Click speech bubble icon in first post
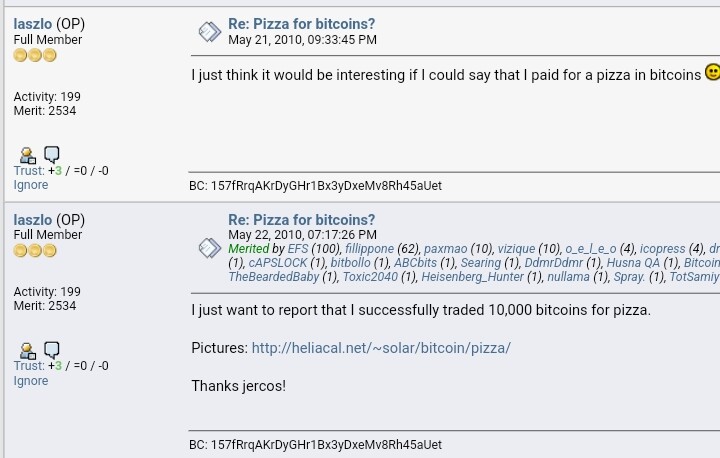 (51, 155)
